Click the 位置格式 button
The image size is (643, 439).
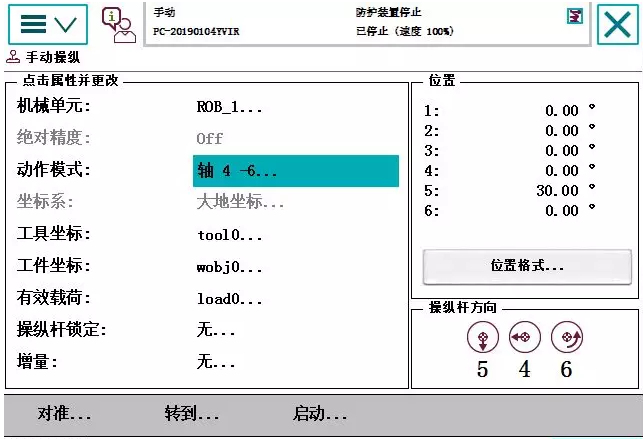(527, 266)
